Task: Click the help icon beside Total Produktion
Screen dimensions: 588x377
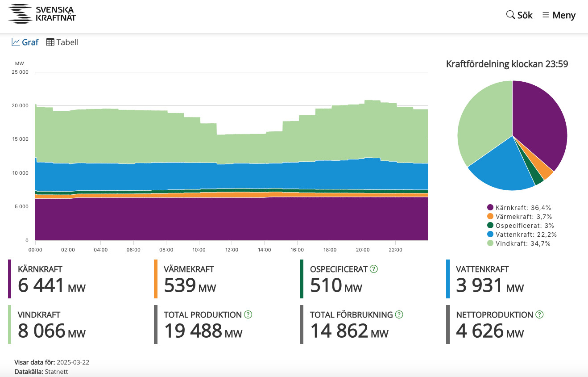Action: pyautogui.click(x=248, y=314)
